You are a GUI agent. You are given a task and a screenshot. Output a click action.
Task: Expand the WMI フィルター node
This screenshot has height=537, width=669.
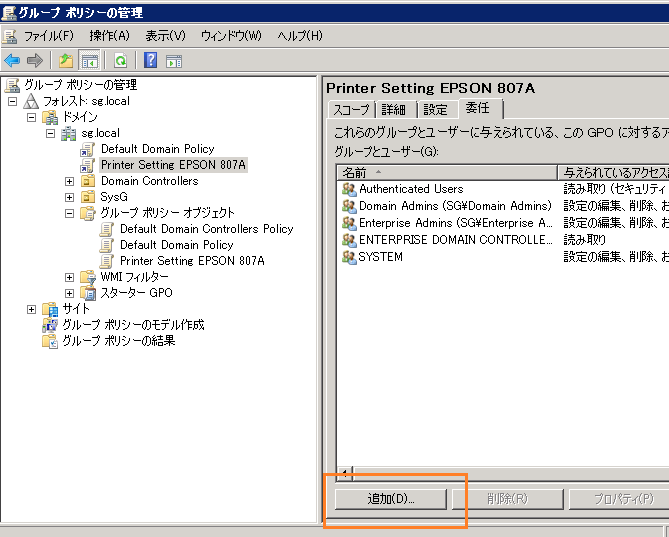pos(69,277)
